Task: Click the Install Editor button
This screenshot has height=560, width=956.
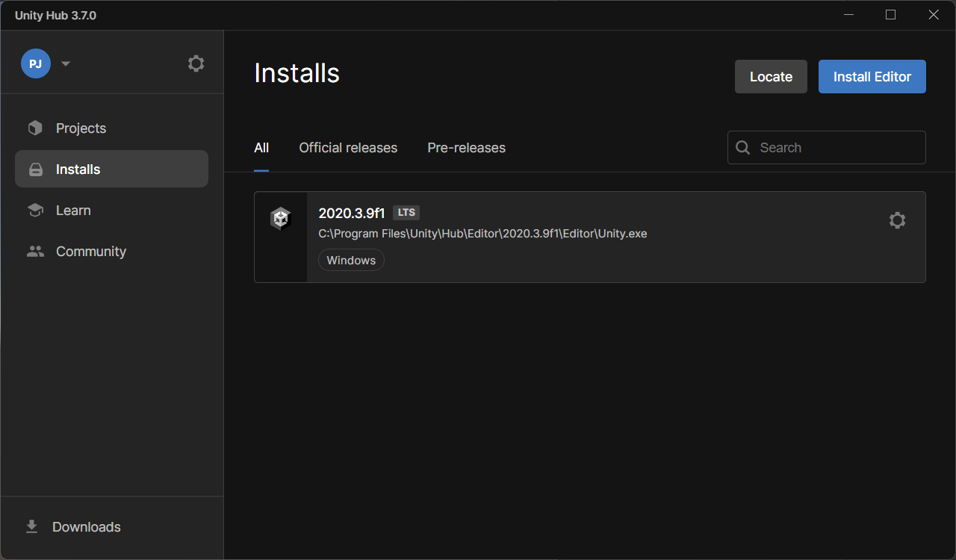Action: click(x=872, y=77)
